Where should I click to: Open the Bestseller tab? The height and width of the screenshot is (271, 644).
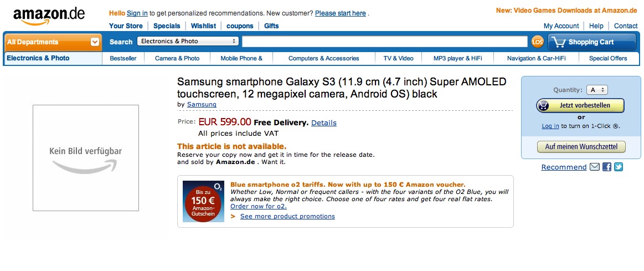[x=123, y=58]
